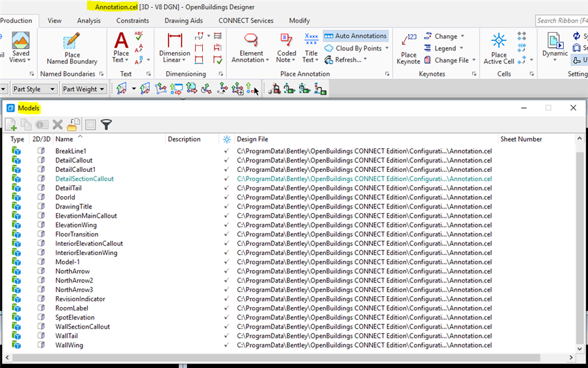Toggle the cell checkmark for RoomLabel
Screen dimensions: 588x368
tap(226, 308)
